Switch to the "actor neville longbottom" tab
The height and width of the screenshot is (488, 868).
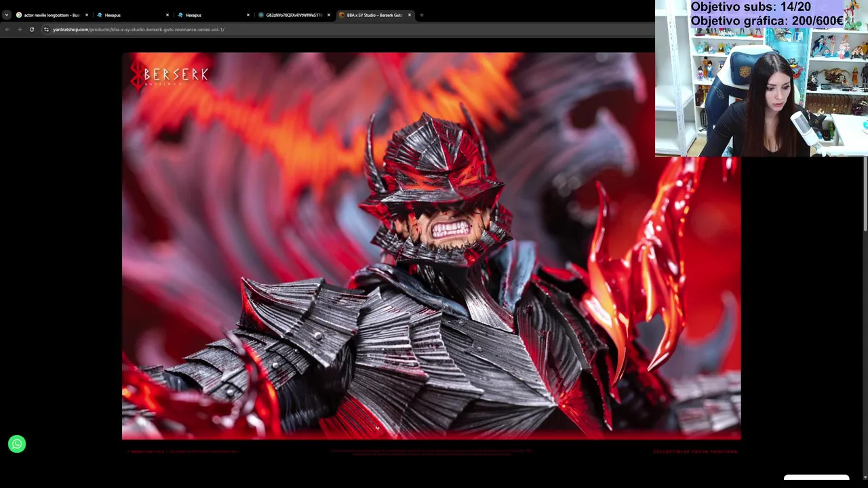(52, 15)
